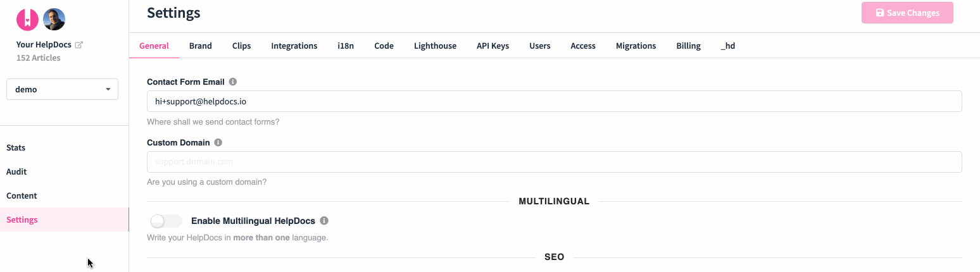Click info icon beside Enable Multilingual HelpDocs
Viewport: 980px width, 272px height.
[324, 221]
